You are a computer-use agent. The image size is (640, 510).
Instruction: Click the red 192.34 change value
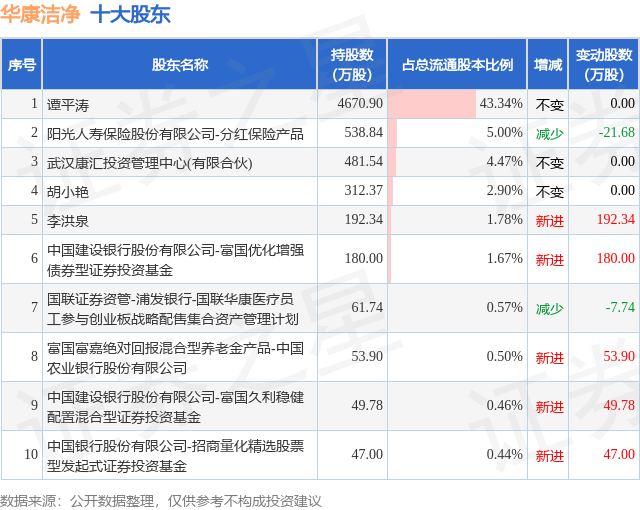point(616,219)
